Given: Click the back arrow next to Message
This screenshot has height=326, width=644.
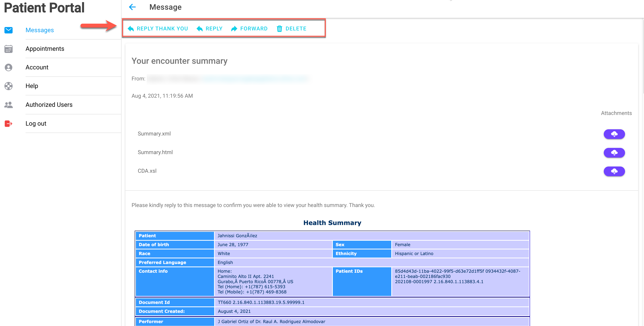Looking at the screenshot, I should tap(132, 7).
